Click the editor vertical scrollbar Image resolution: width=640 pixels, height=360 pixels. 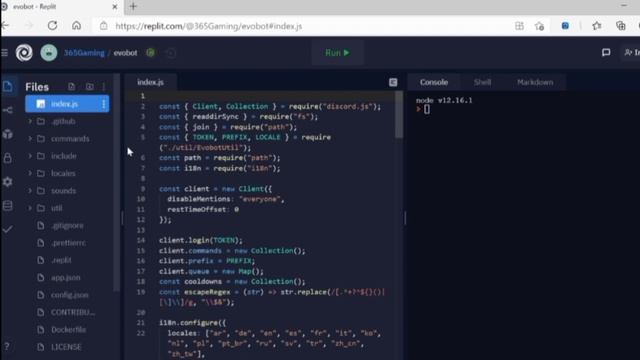click(399, 116)
